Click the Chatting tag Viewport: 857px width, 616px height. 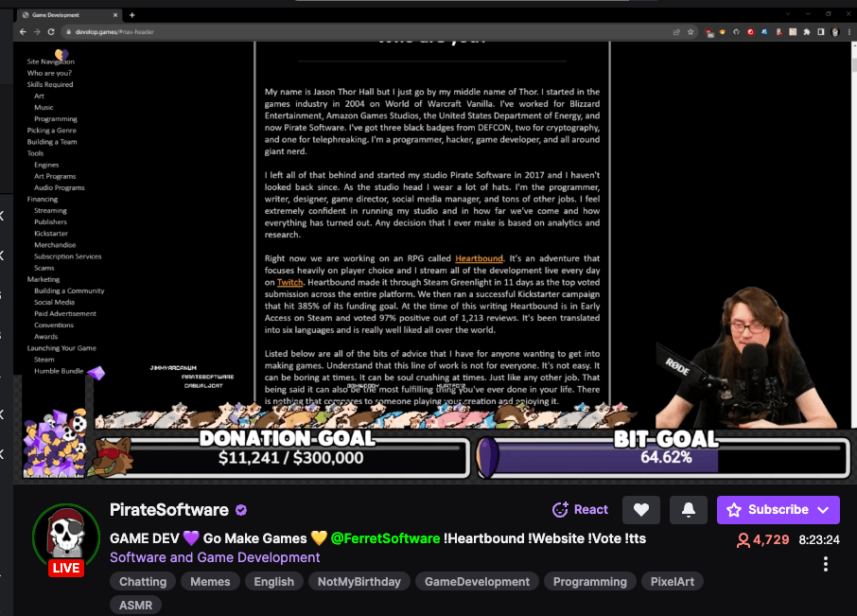click(143, 582)
